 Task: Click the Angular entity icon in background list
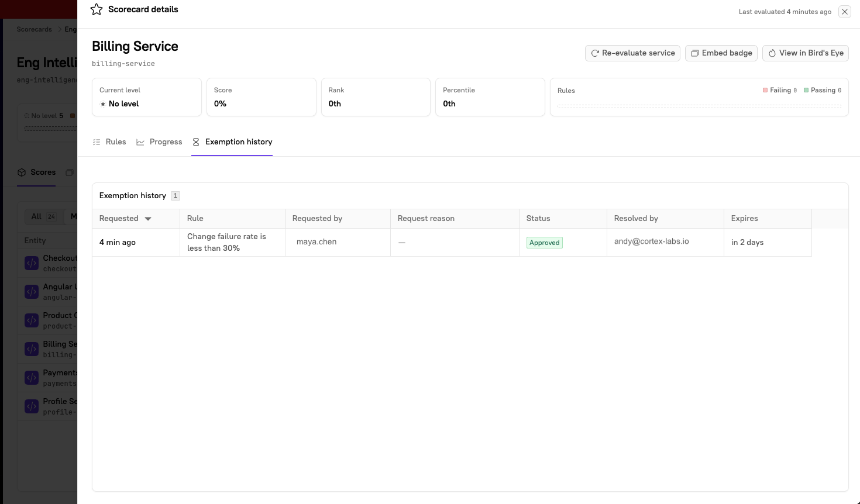pyautogui.click(x=32, y=292)
